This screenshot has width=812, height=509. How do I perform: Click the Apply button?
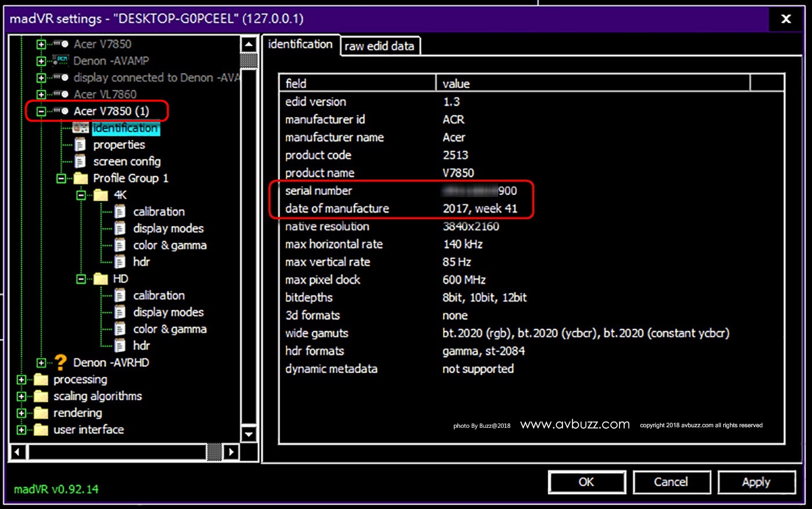[756, 482]
